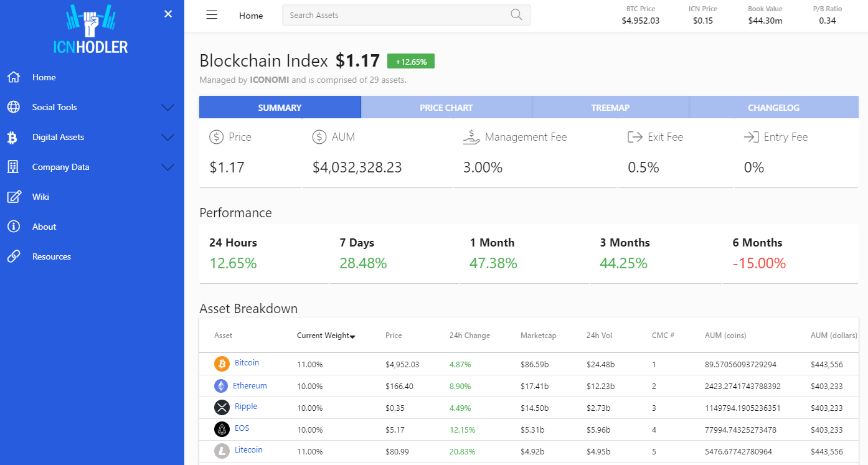Screen dimensions: 868x465
Task: Focus the Search Assets input field
Action: (395, 15)
